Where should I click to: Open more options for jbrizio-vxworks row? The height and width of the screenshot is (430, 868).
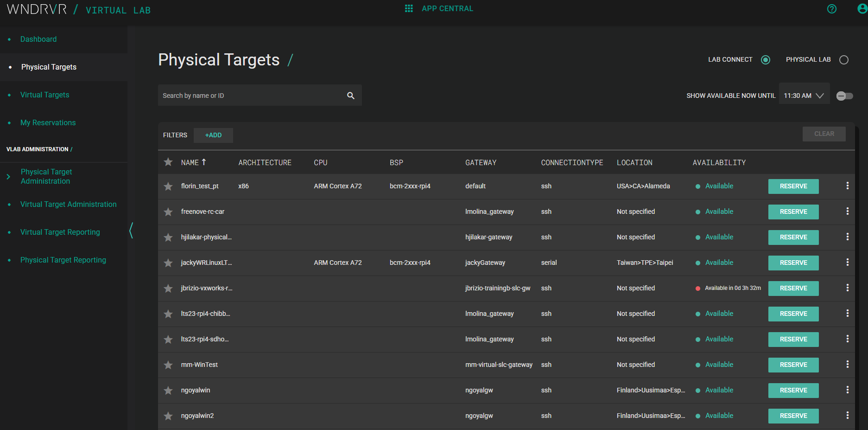848,288
